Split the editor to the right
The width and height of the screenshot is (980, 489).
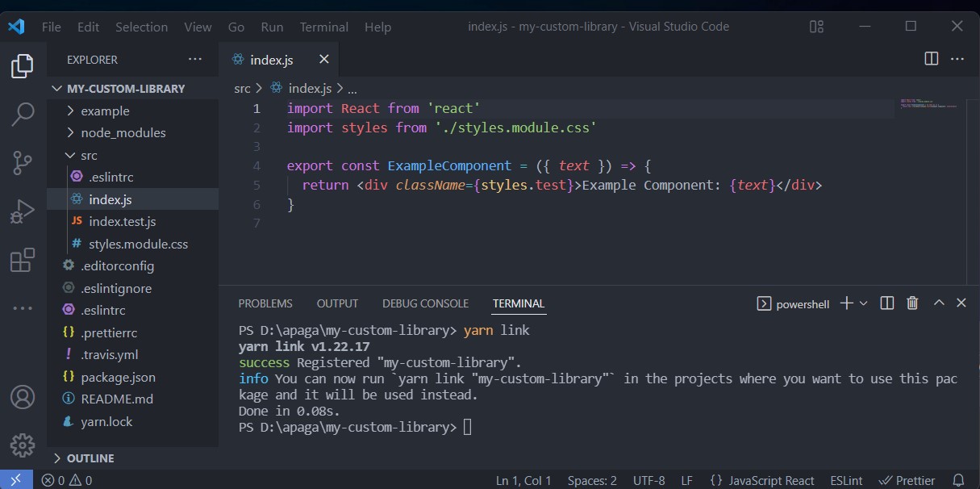tap(931, 59)
